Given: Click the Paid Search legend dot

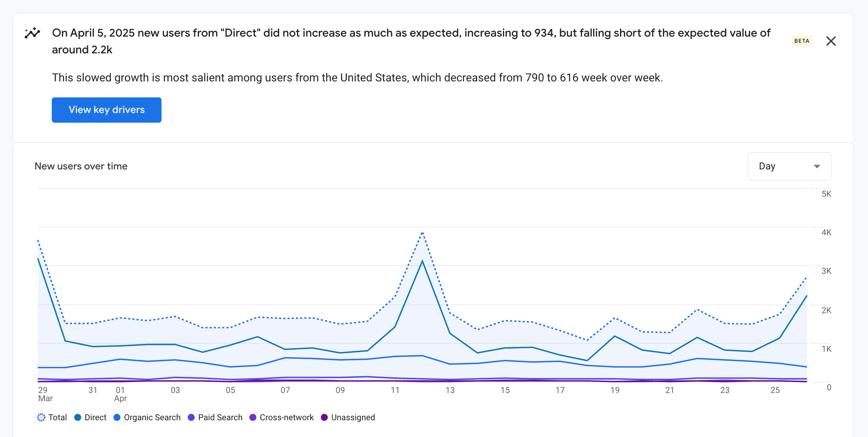Looking at the screenshot, I should pos(191,418).
